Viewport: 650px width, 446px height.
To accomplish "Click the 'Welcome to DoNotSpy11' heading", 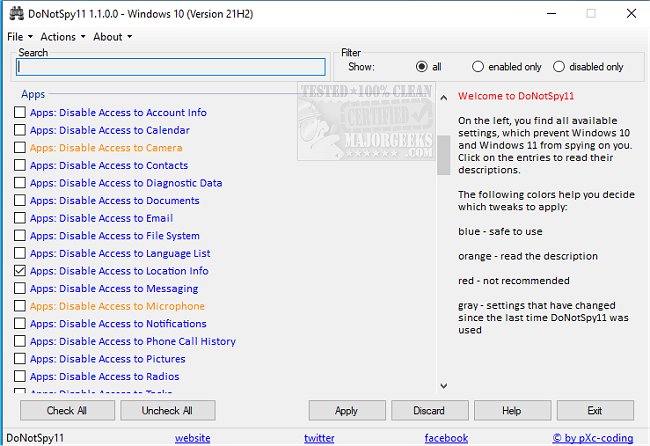I will coord(516,96).
